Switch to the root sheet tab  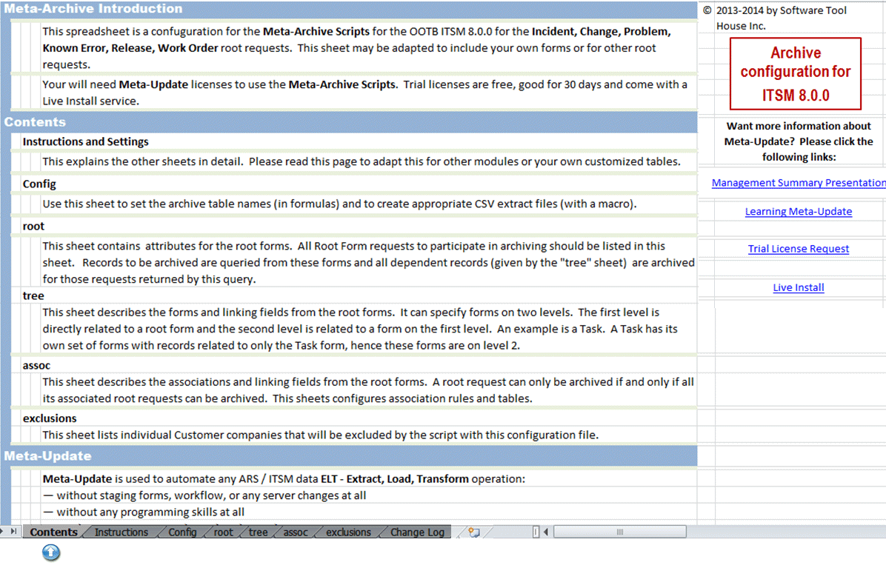pyautogui.click(x=223, y=532)
